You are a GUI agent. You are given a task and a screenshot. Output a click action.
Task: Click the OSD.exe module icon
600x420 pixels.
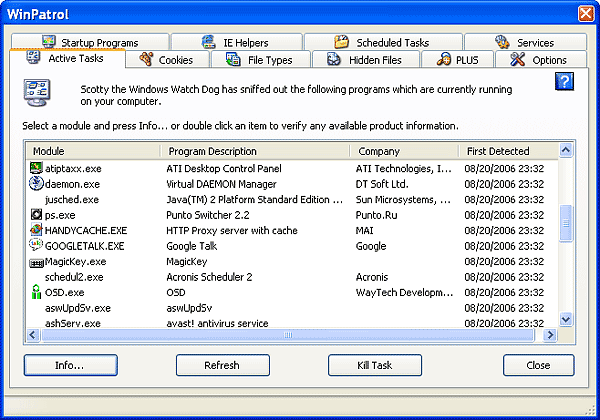coord(36,292)
